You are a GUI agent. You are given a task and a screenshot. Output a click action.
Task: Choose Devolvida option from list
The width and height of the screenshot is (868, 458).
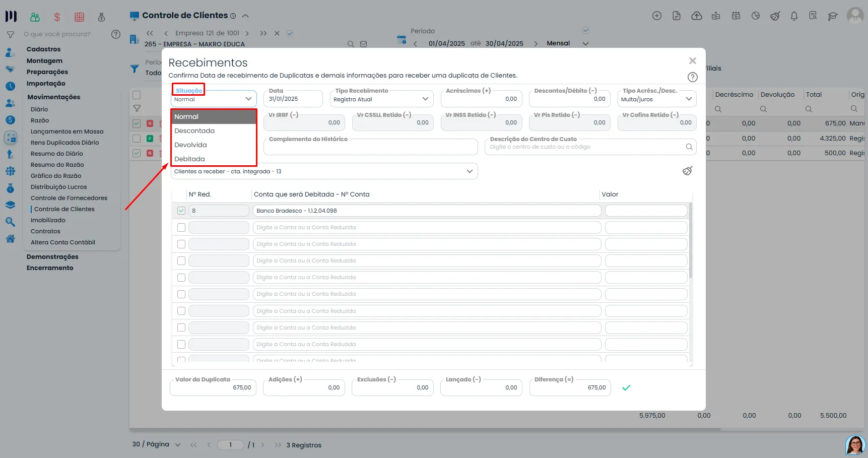214,145
